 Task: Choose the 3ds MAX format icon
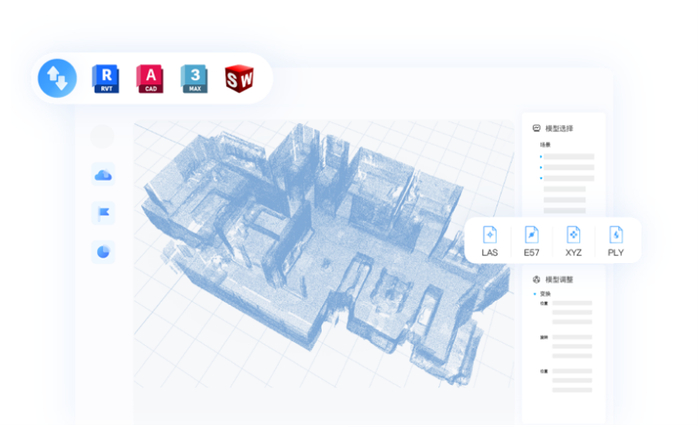[x=194, y=79]
